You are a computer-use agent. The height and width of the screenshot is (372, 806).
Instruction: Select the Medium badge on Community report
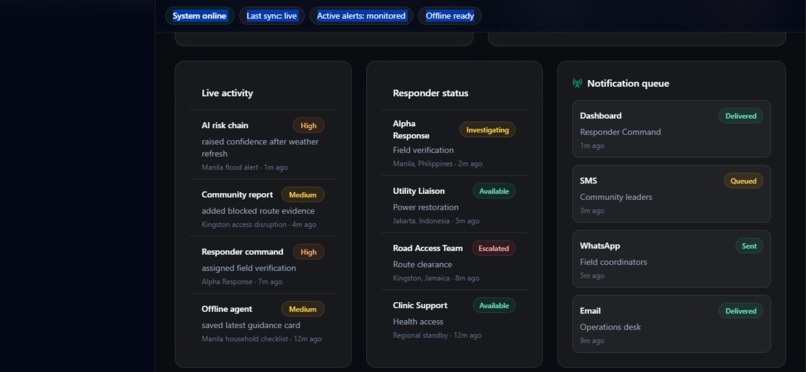point(303,195)
